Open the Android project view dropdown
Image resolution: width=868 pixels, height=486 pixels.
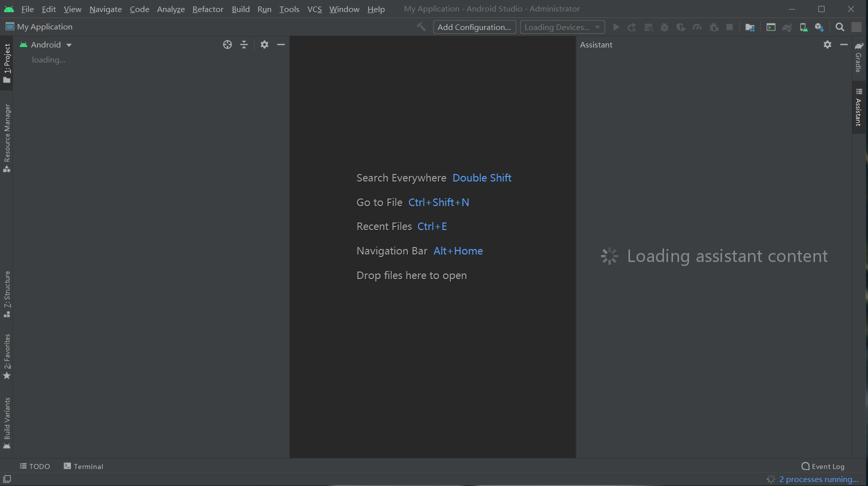point(46,44)
